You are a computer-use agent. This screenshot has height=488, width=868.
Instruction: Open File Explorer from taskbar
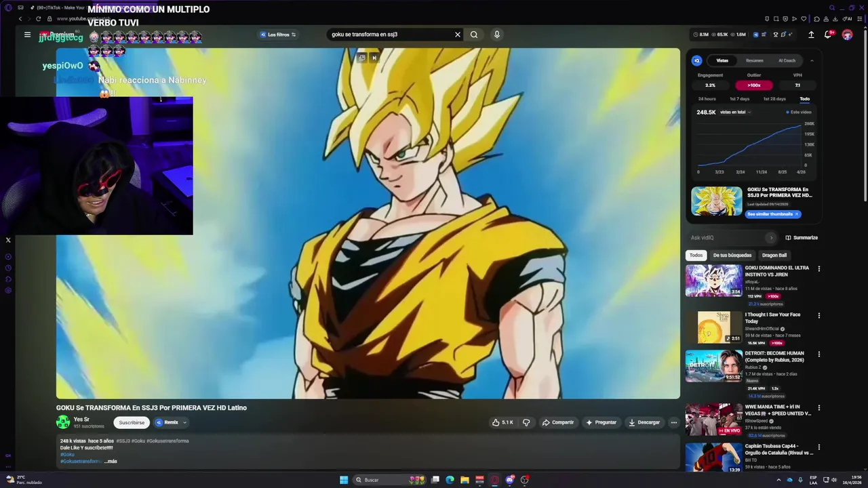coord(465,480)
